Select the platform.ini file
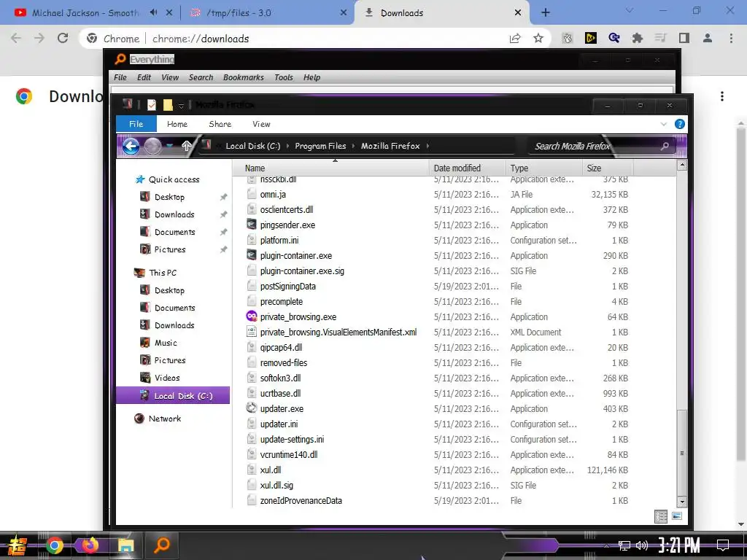 279,240
